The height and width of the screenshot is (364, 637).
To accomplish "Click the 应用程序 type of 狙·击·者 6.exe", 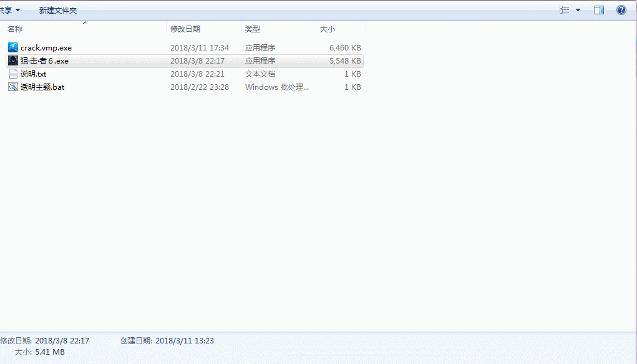I will [260, 61].
